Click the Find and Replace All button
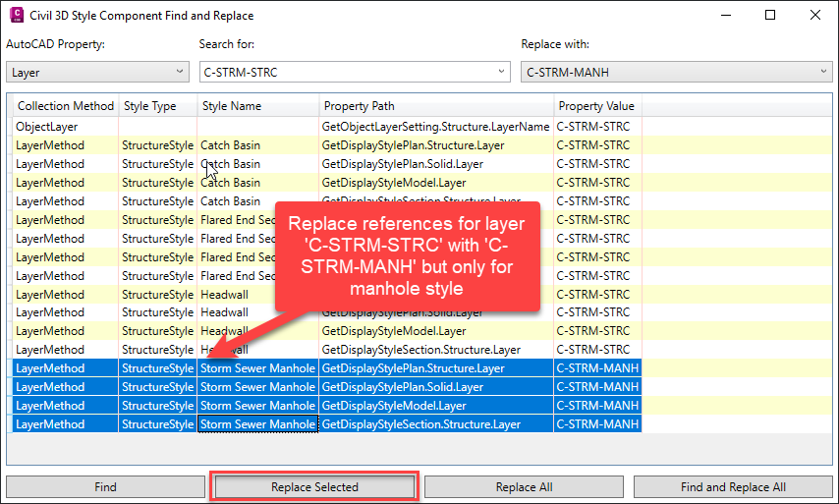Image resolution: width=839 pixels, height=504 pixels. pyautogui.click(x=733, y=487)
